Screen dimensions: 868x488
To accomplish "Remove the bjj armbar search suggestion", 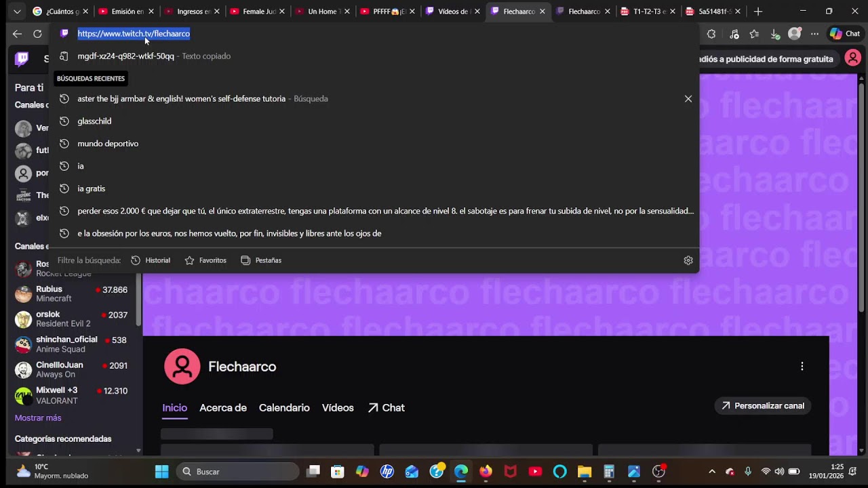I will (x=688, y=99).
